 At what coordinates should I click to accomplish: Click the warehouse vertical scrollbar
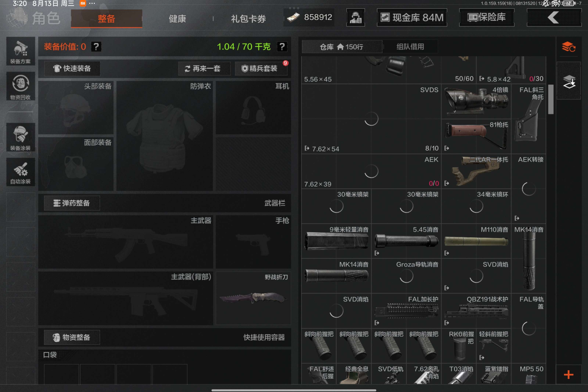[x=551, y=99]
